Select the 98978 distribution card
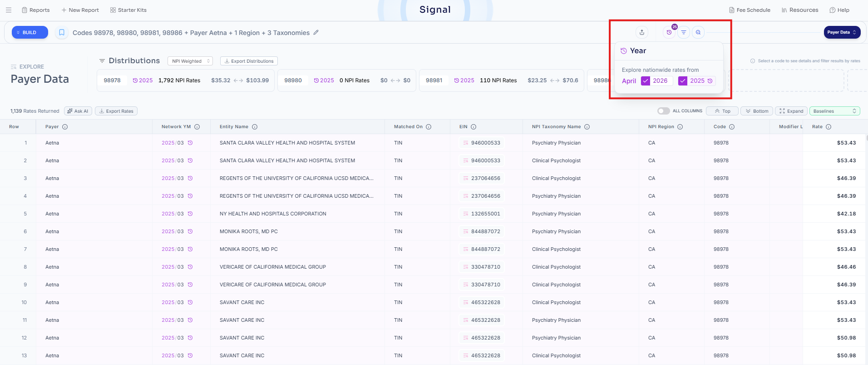The height and width of the screenshot is (365, 868). (x=186, y=80)
